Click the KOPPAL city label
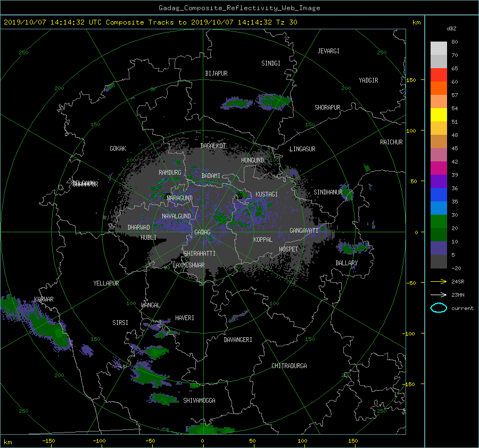 tap(263, 240)
